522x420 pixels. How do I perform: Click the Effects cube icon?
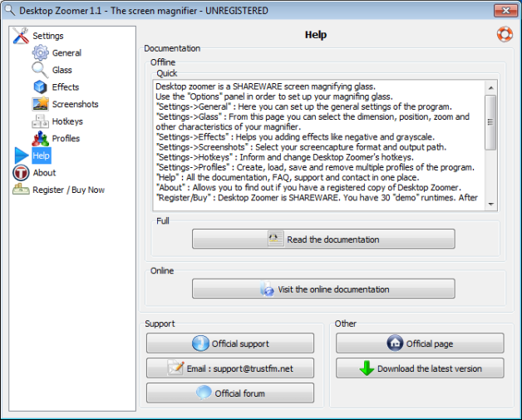pos(40,87)
